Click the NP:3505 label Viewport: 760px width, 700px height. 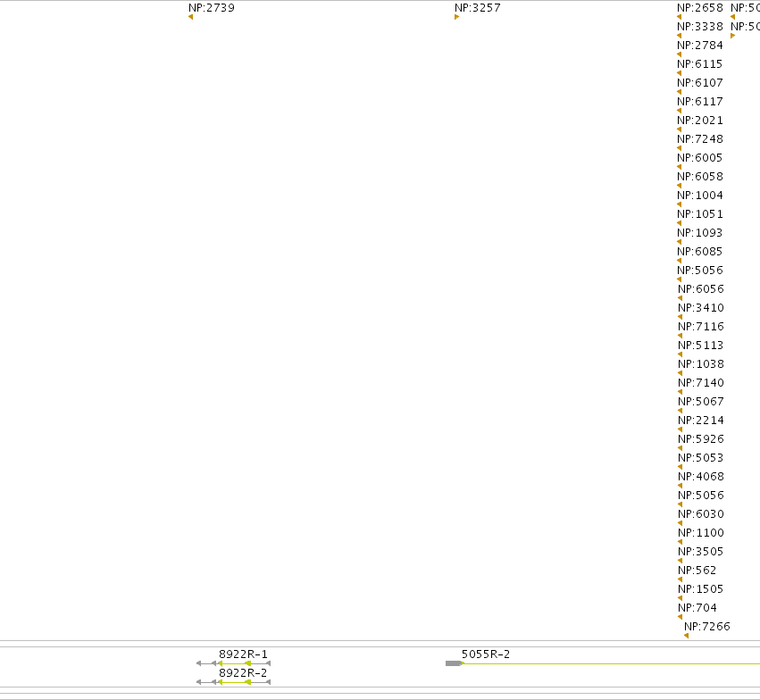click(701, 551)
